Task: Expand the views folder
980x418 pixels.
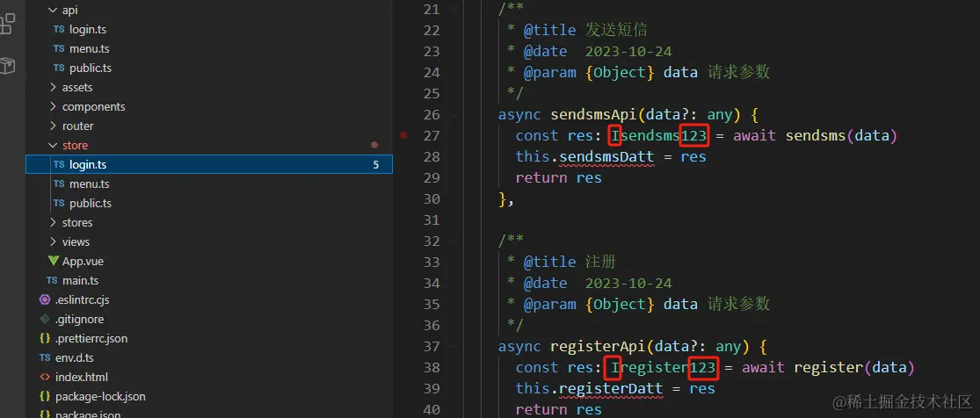Action: [x=53, y=242]
